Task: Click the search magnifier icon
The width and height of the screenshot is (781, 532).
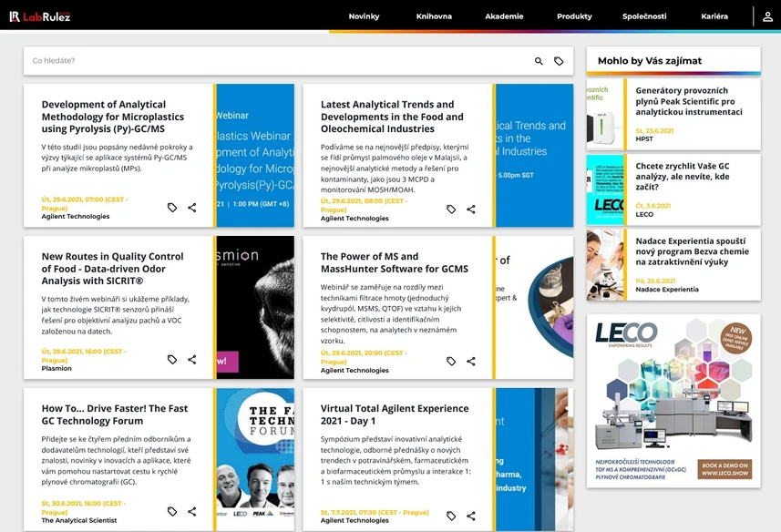Action: [539, 61]
